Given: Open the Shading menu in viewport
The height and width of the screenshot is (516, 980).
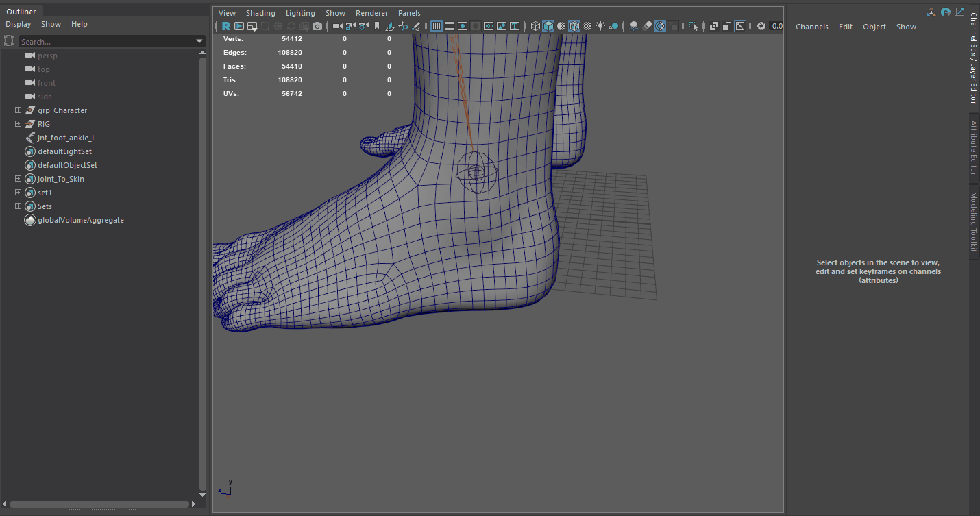Looking at the screenshot, I should pos(260,12).
